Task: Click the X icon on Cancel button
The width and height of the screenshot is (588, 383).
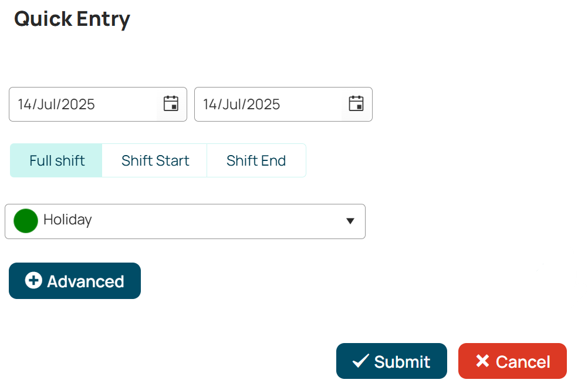Action: point(482,361)
